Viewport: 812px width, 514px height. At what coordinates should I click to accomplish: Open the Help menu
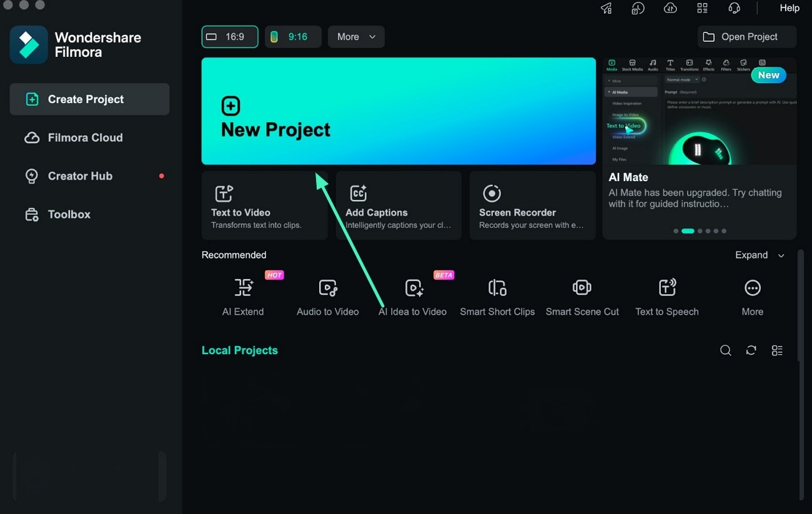pyautogui.click(x=790, y=8)
